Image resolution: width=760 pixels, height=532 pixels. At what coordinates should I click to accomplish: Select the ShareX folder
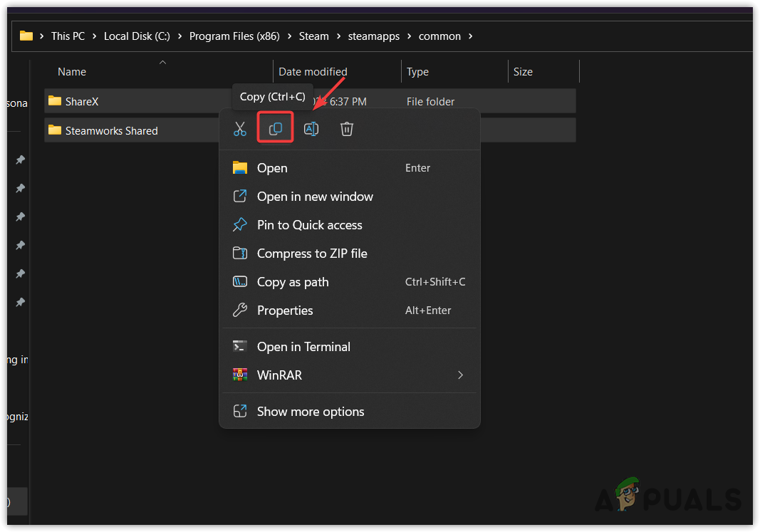[82, 102]
